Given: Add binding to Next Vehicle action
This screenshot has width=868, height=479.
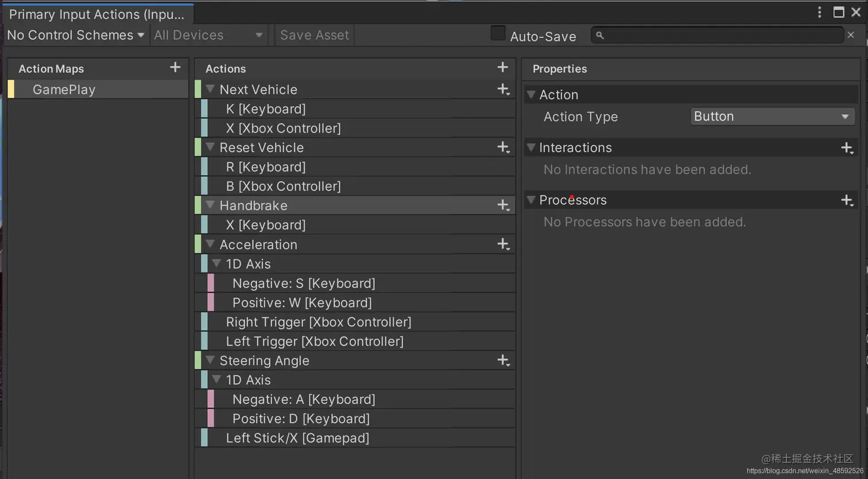Looking at the screenshot, I should [503, 89].
